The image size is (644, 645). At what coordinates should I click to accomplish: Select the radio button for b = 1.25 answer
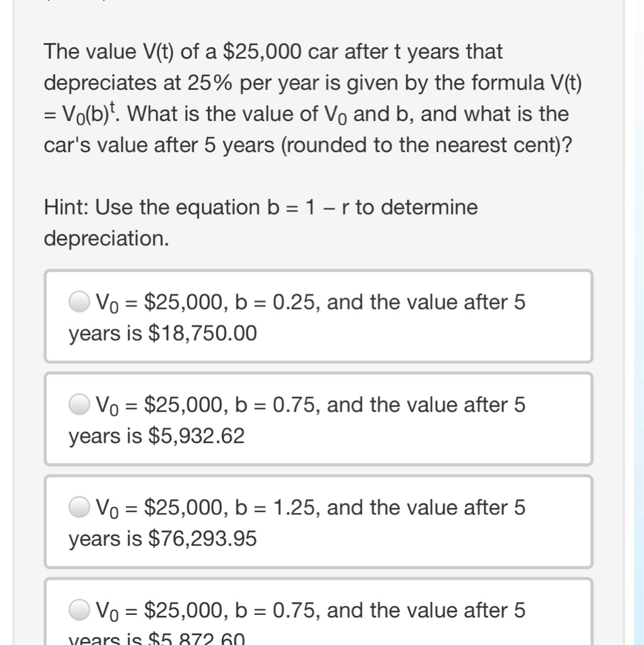pyautogui.click(x=80, y=507)
